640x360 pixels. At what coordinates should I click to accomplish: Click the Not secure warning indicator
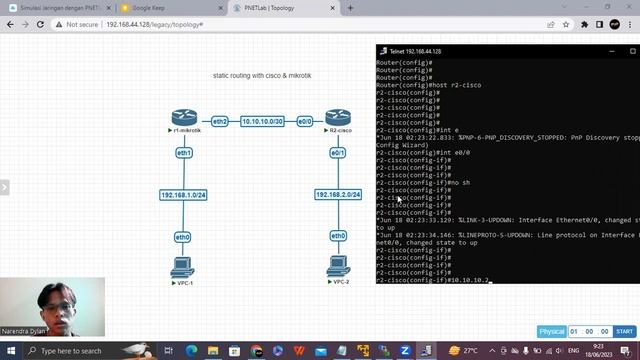click(x=77, y=24)
